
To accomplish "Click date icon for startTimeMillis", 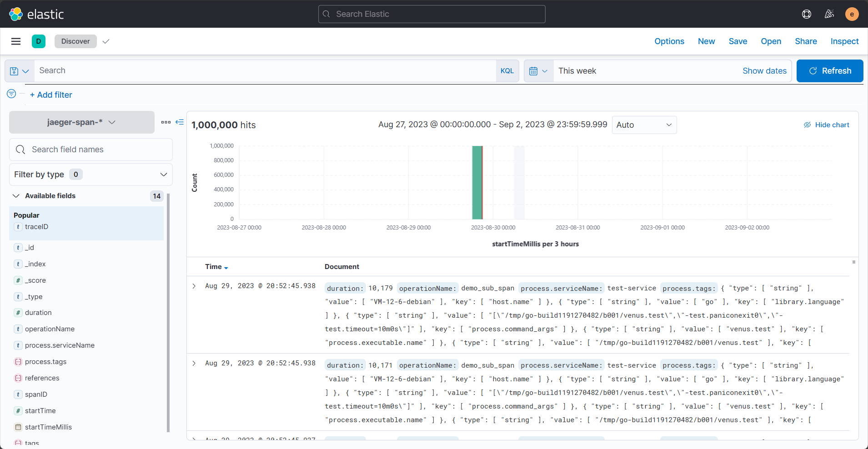I will point(18,427).
